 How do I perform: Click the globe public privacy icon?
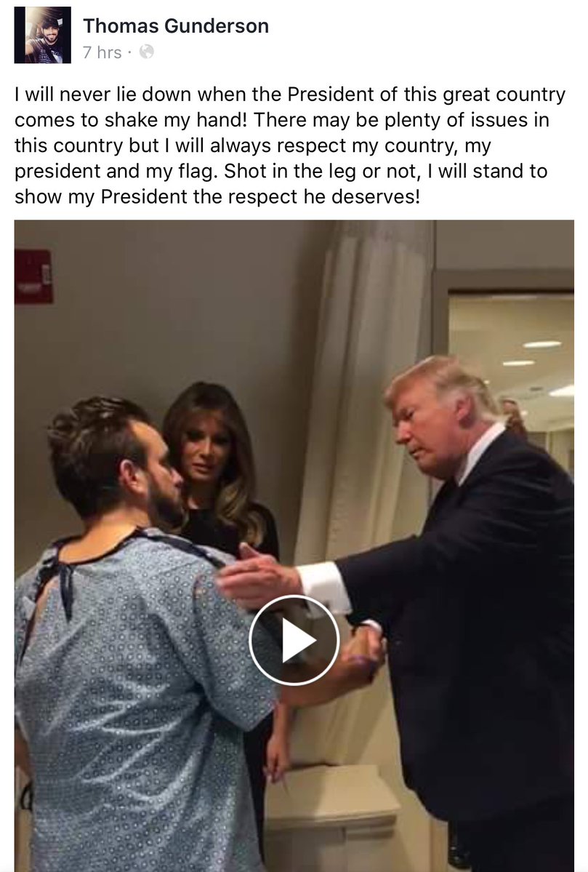click(146, 52)
